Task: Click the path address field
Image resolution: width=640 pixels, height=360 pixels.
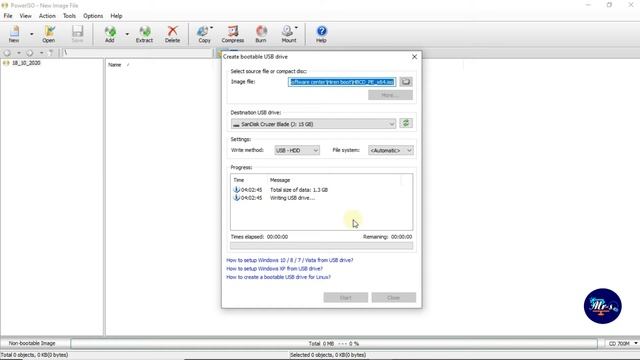Action: coord(137,53)
